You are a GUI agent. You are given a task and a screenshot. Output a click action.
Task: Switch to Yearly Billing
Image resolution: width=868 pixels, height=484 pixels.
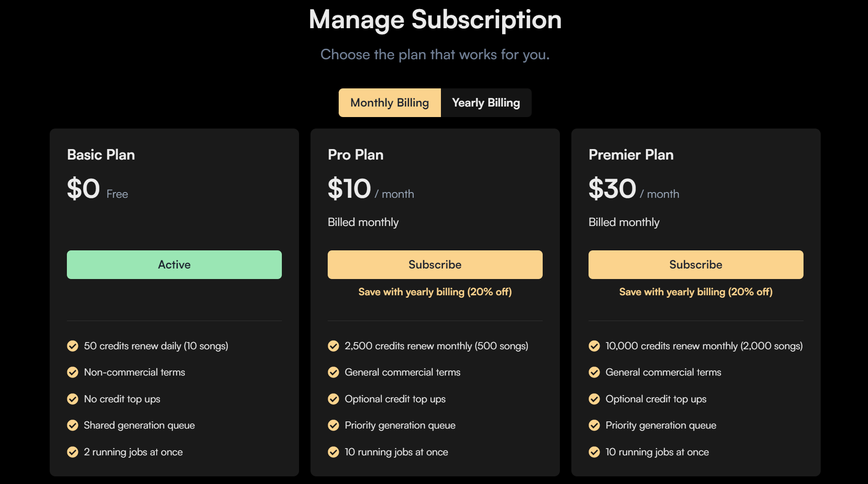coord(486,103)
